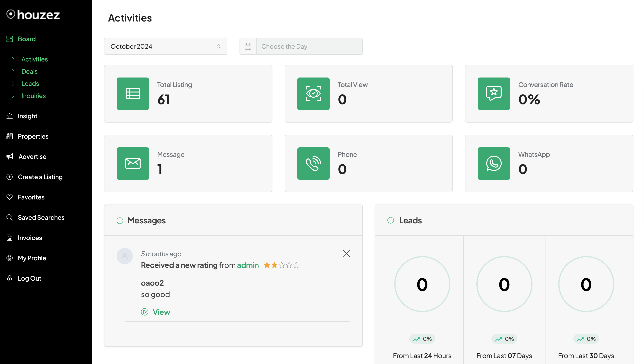Screen dimensions: 644x364
Task: Open the admin user link
Action: pos(248,265)
